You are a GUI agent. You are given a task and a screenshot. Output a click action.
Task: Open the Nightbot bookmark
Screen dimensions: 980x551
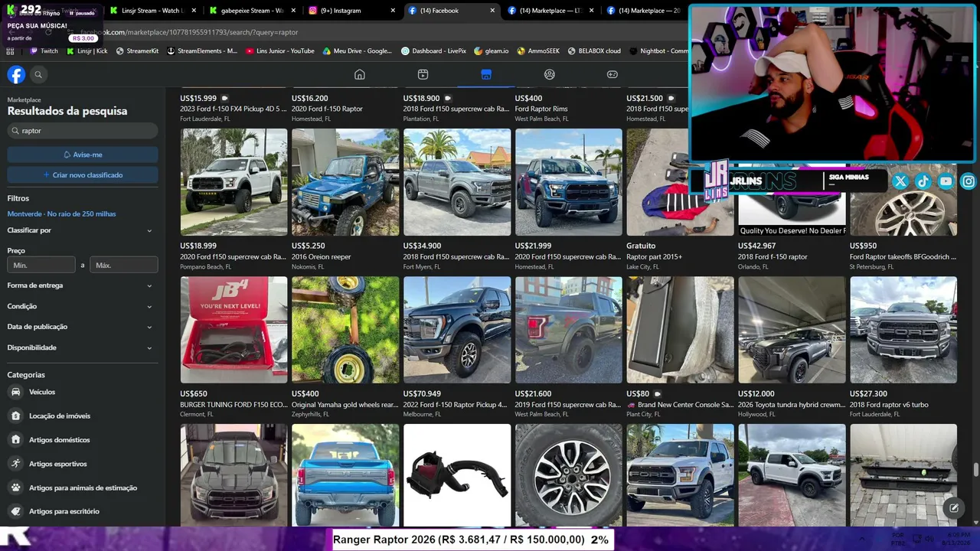(x=658, y=51)
